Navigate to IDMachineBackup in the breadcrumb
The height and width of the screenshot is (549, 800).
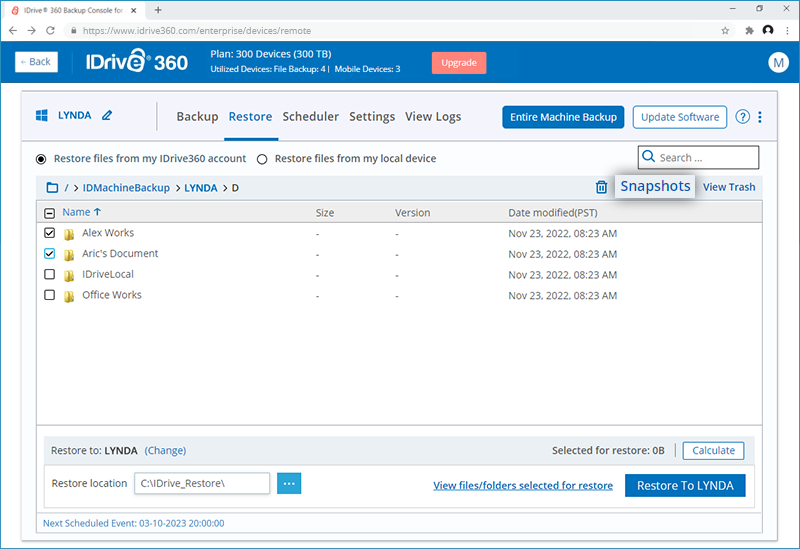click(x=126, y=188)
